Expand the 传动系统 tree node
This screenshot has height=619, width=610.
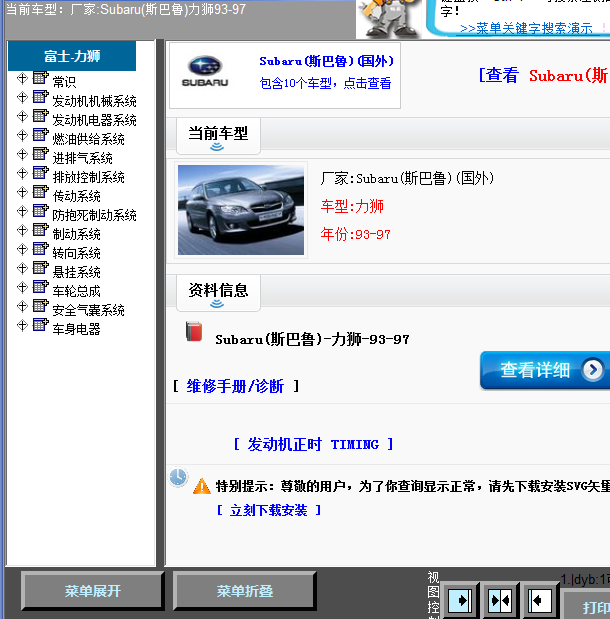(x=22, y=192)
